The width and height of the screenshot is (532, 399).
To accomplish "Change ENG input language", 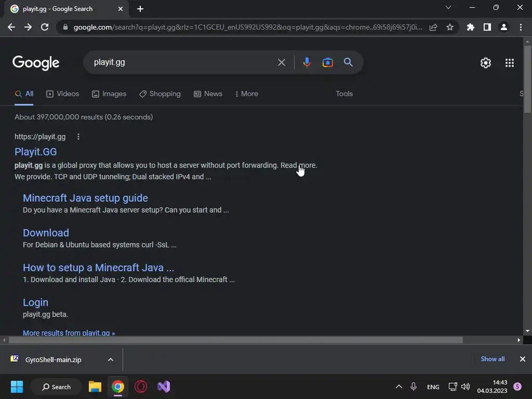I will point(433,387).
